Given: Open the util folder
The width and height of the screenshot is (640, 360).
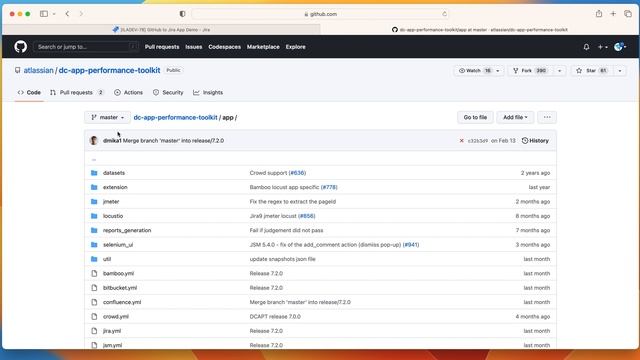Looking at the screenshot, I should pos(107,259).
